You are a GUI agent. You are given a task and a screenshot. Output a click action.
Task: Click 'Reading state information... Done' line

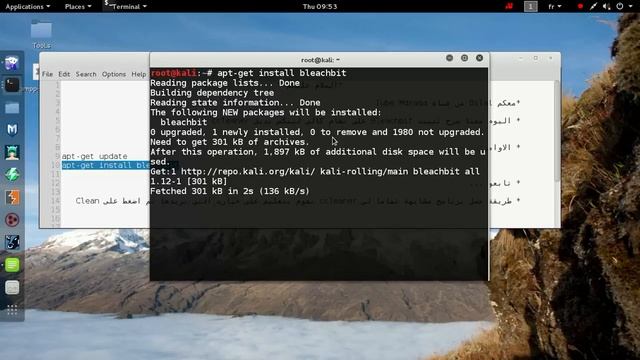click(x=235, y=102)
